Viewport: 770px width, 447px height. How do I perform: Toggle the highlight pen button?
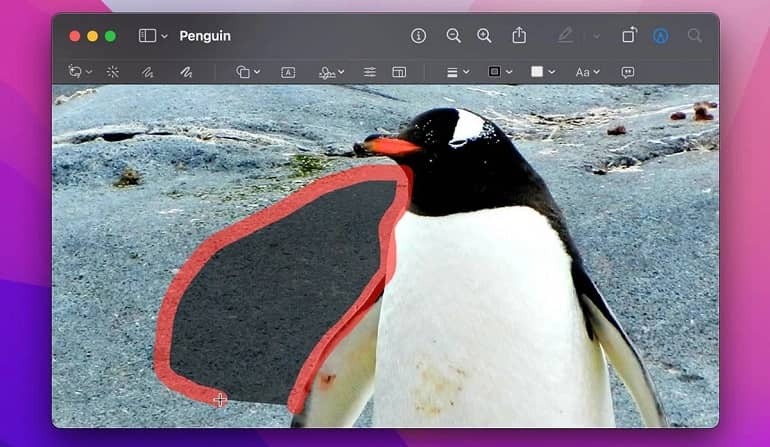(x=566, y=35)
